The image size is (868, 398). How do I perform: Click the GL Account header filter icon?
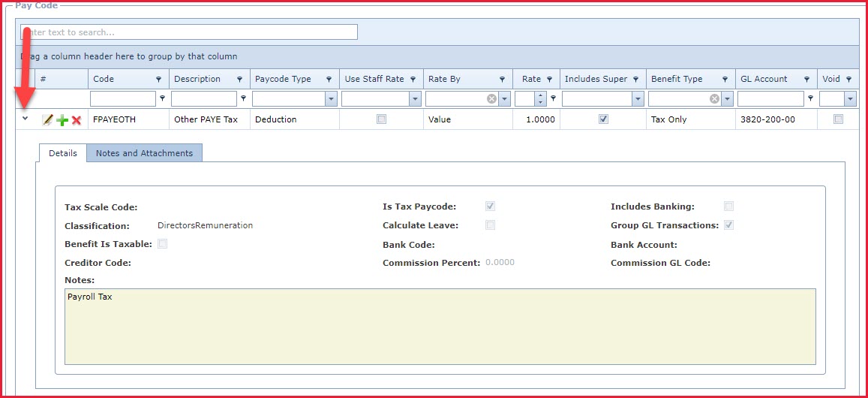[807, 80]
